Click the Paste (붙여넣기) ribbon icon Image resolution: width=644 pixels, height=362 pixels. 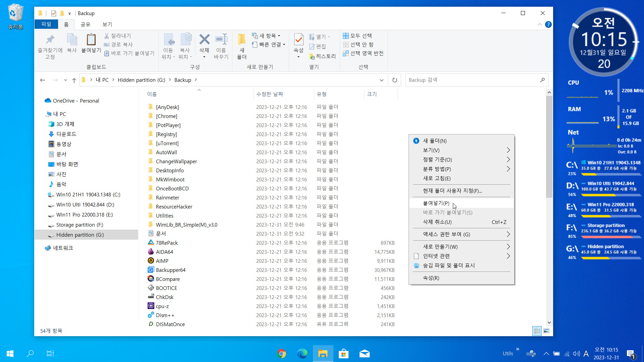(91, 40)
